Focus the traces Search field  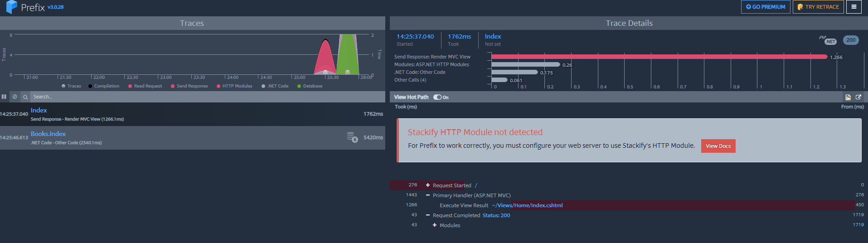[x=207, y=97]
